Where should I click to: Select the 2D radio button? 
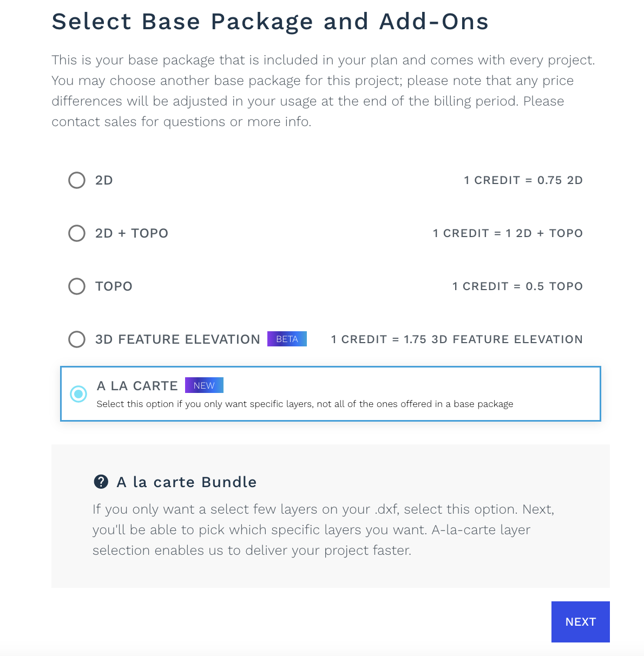77,180
